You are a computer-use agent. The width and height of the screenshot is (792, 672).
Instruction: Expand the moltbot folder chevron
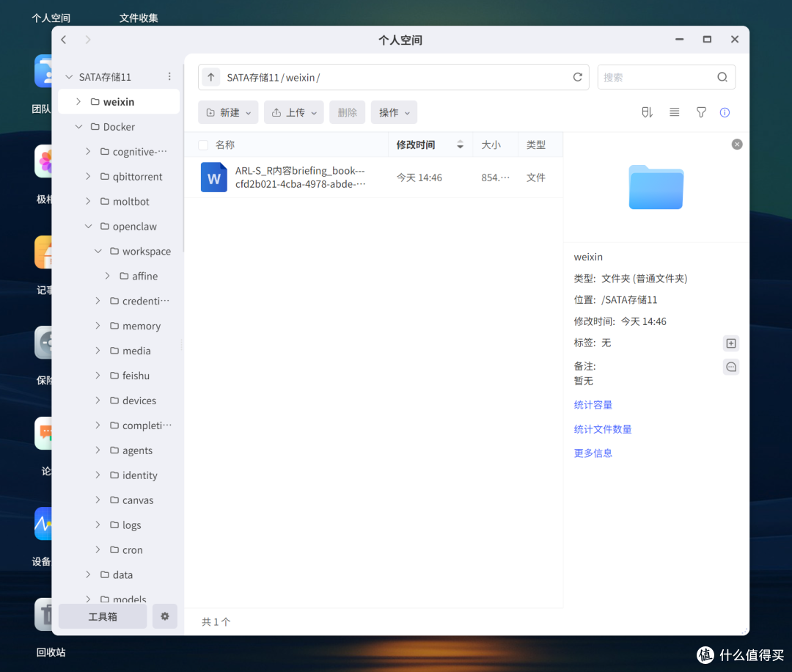click(89, 201)
